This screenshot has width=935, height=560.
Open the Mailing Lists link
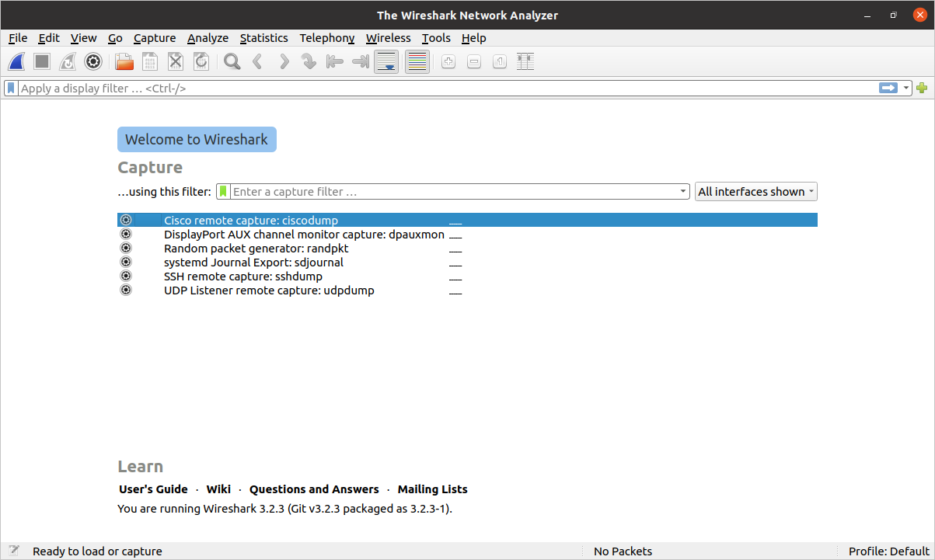tap(432, 489)
